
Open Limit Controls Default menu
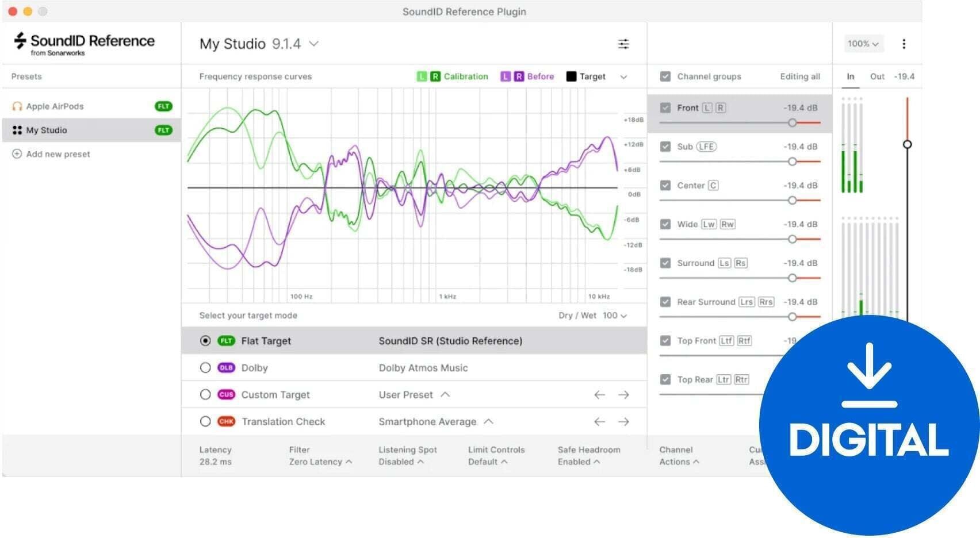[488, 462]
